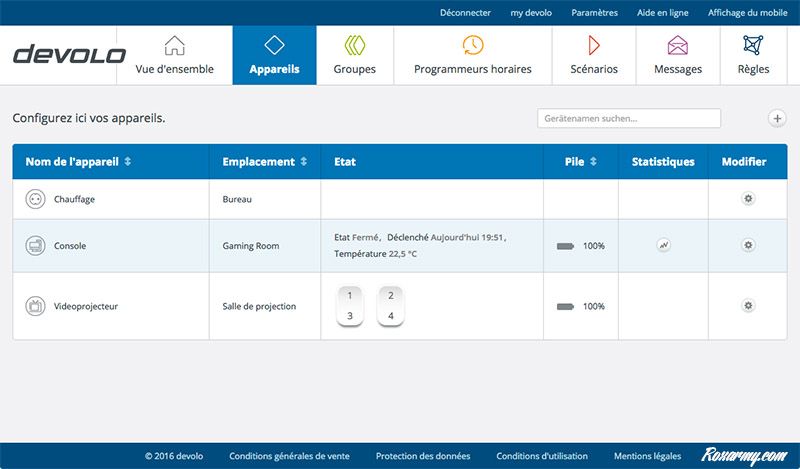This screenshot has width=800, height=469.
Task: Click the Chauffage socket device icon
Action: tap(35, 199)
